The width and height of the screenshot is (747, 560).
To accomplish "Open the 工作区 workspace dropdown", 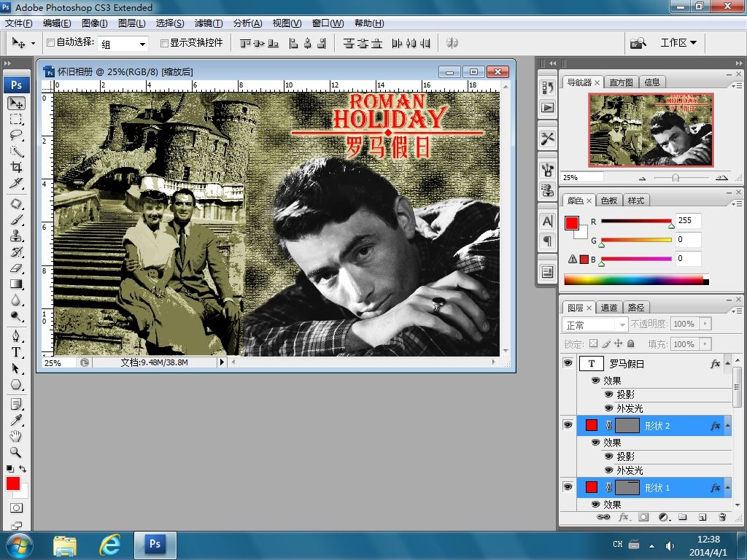I will click(678, 43).
